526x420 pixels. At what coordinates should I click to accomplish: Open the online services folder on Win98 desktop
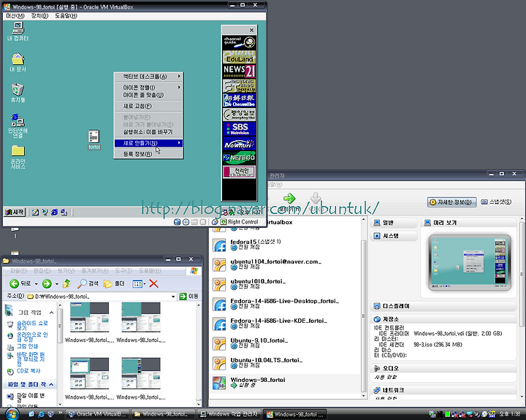tap(18, 156)
